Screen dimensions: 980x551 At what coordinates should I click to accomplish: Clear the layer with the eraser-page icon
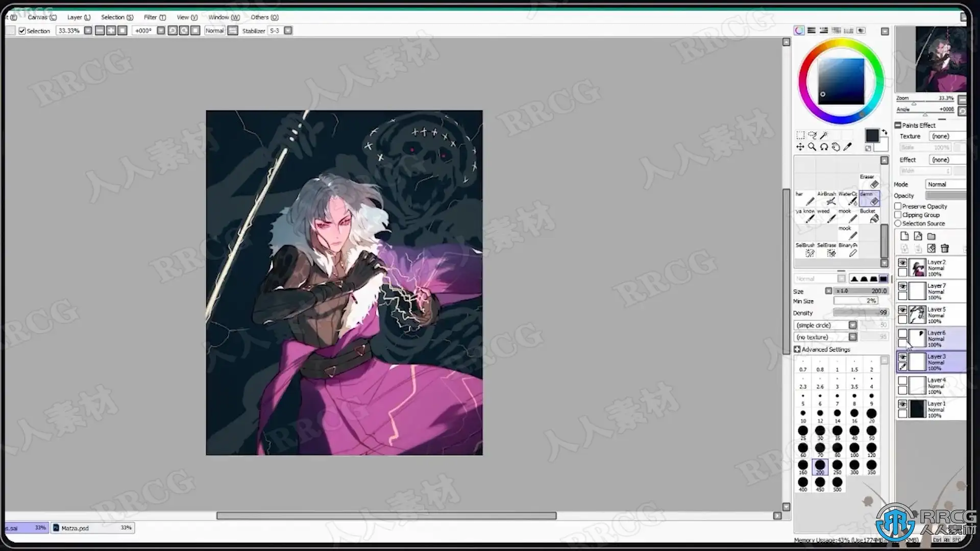pyautogui.click(x=932, y=248)
